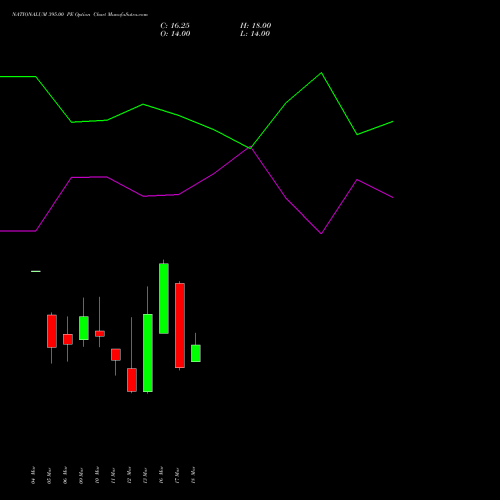Select the tall green candlestick for 13 Mar

click(x=148, y=353)
